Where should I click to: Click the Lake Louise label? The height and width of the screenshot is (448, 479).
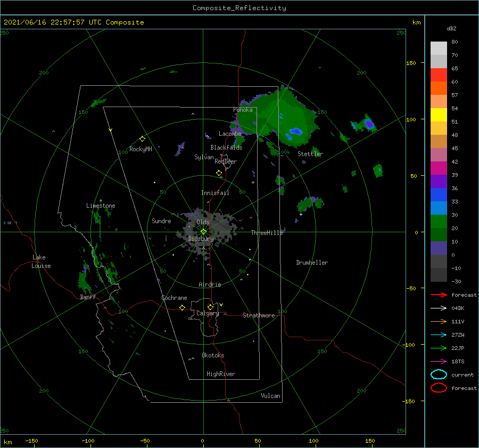pos(41,262)
